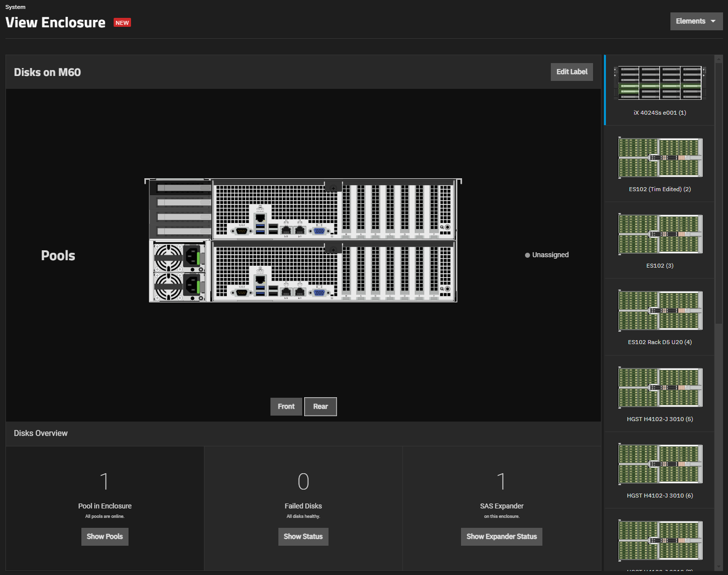Choose the ES102 (3) enclosure thumbnail

(x=660, y=234)
